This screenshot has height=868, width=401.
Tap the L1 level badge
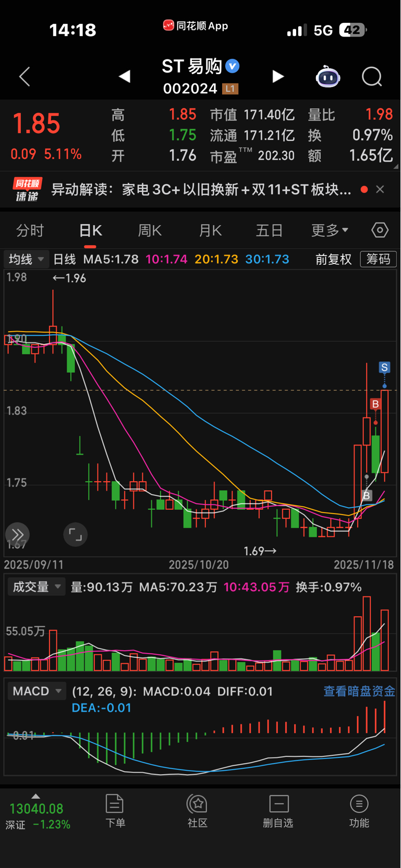point(230,89)
